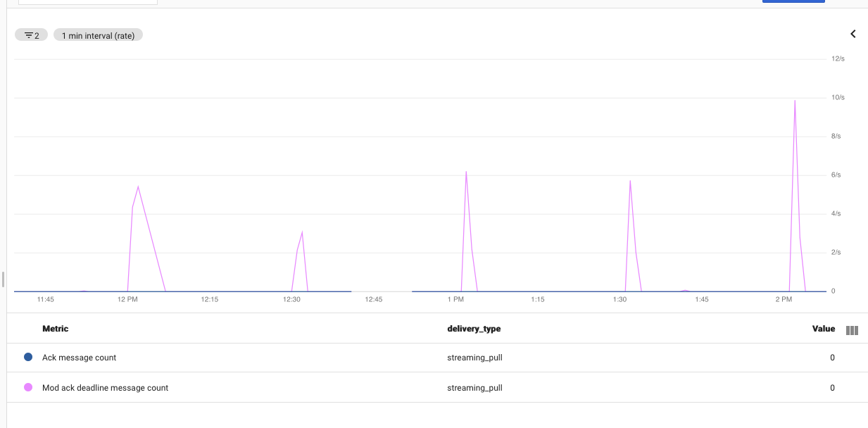Open the legend column selector icon
Image resolution: width=868 pixels, height=428 pixels.
pyautogui.click(x=852, y=330)
